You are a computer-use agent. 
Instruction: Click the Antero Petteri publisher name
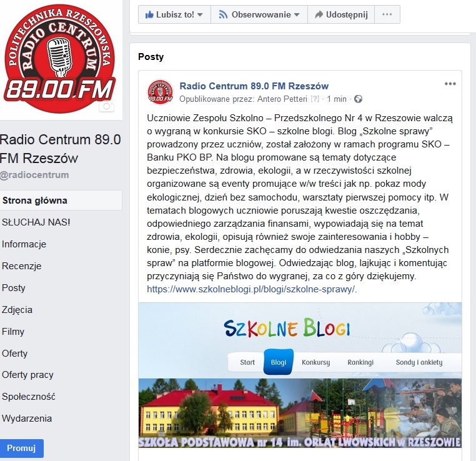(282, 99)
